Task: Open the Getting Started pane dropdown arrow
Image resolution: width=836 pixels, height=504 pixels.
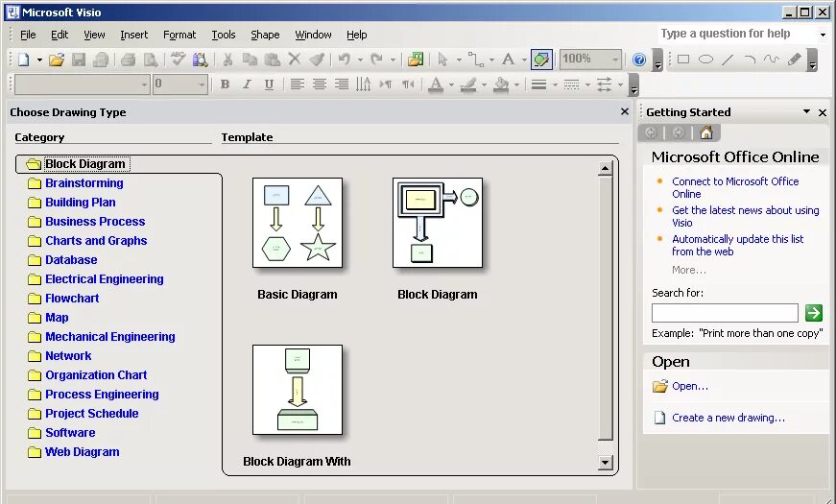Action: click(x=806, y=112)
